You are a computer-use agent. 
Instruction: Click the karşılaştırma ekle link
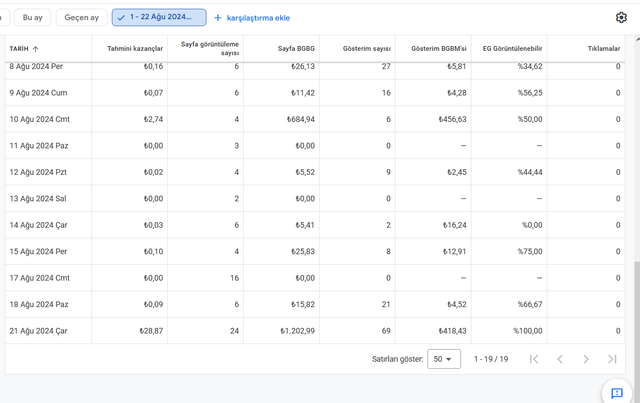click(x=258, y=18)
